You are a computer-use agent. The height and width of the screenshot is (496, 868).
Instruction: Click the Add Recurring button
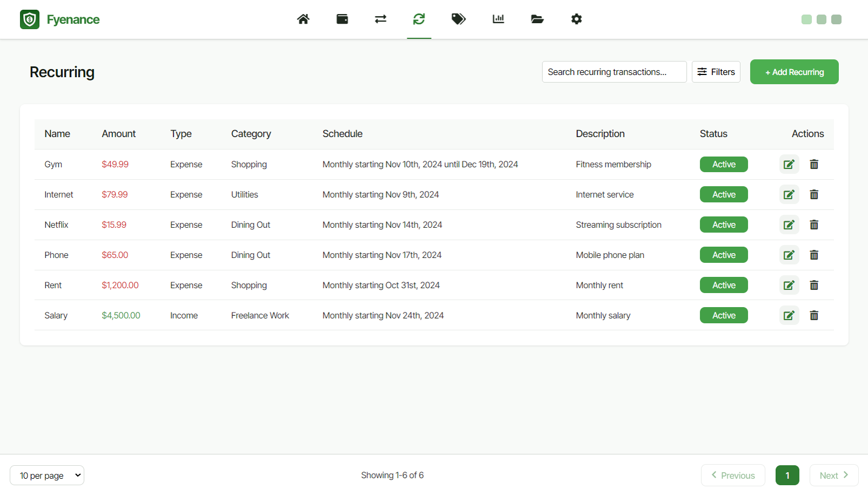pyautogui.click(x=794, y=71)
